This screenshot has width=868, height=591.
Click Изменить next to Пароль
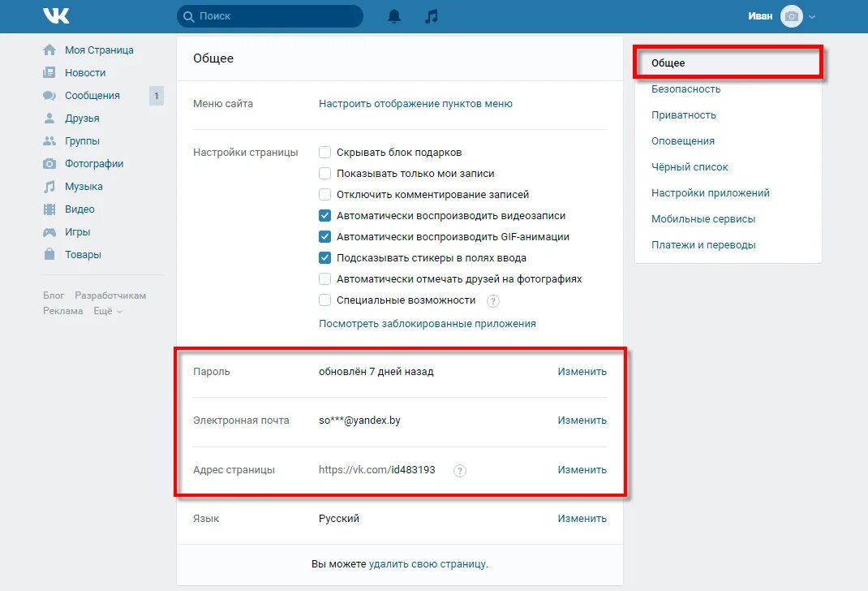pyautogui.click(x=582, y=372)
